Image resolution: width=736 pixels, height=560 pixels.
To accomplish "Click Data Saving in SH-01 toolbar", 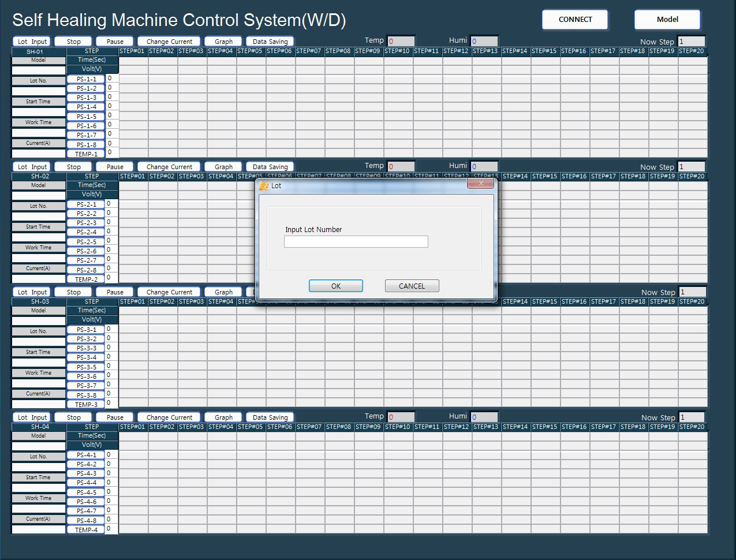I will pyautogui.click(x=270, y=42).
